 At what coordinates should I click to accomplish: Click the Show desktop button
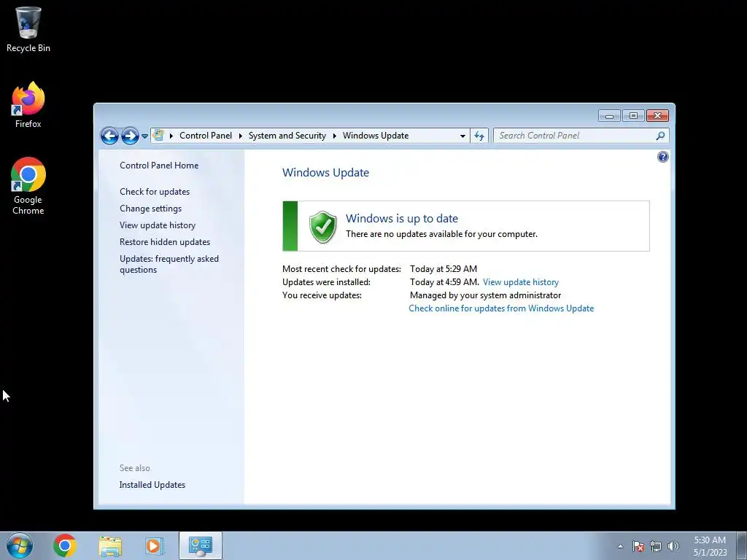click(x=741, y=545)
